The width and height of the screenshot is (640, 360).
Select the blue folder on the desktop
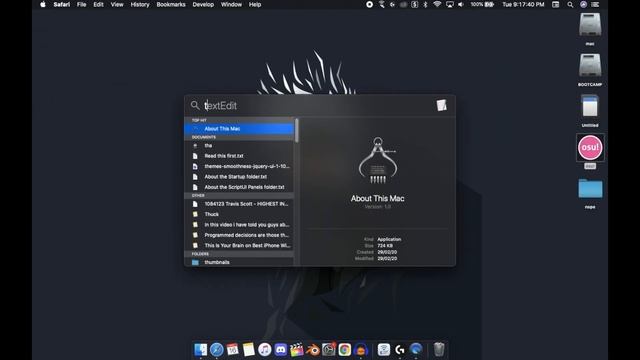tap(590, 189)
